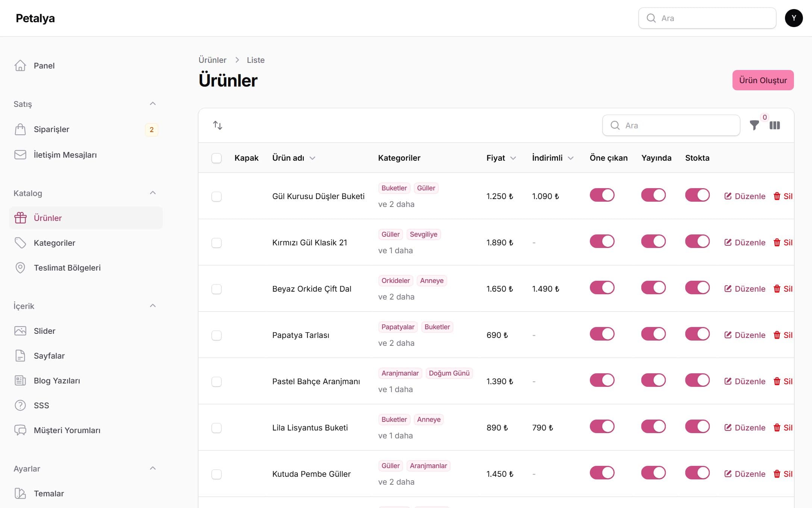Click the price 1.250 ₺
Viewport: 812px width, 508px height.
click(x=500, y=196)
